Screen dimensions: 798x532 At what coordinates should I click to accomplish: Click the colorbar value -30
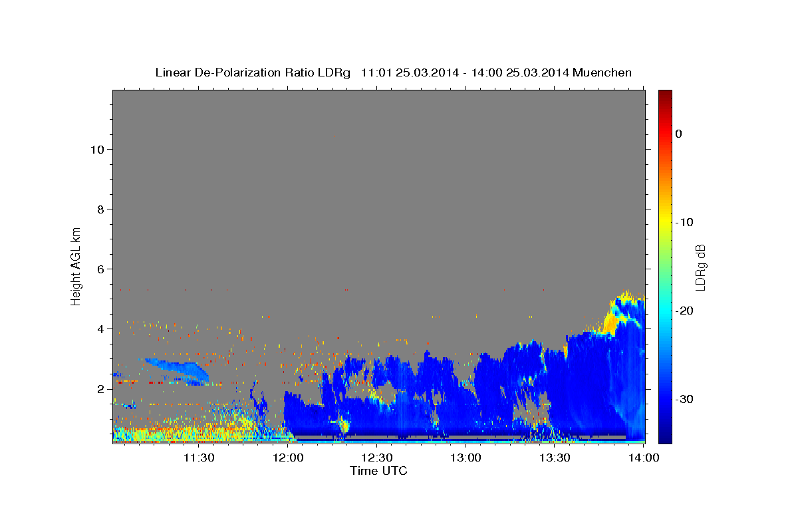click(x=685, y=399)
